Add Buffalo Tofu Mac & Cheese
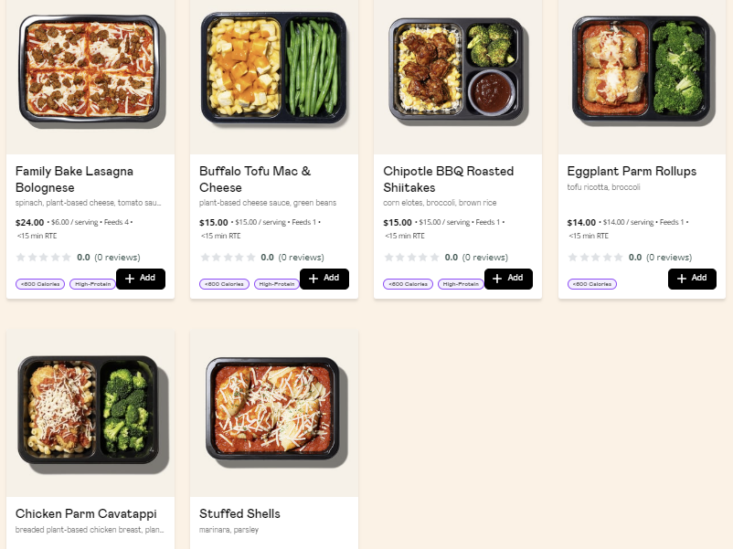The image size is (733, 549). point(324,279)
